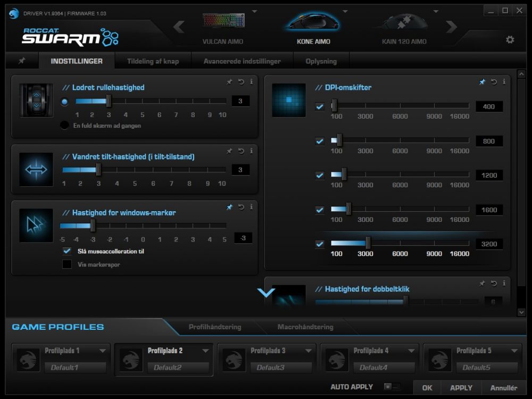Open the Kone AIMO device dropdown arrow
The image size is (532, 399).
point(345,12)
